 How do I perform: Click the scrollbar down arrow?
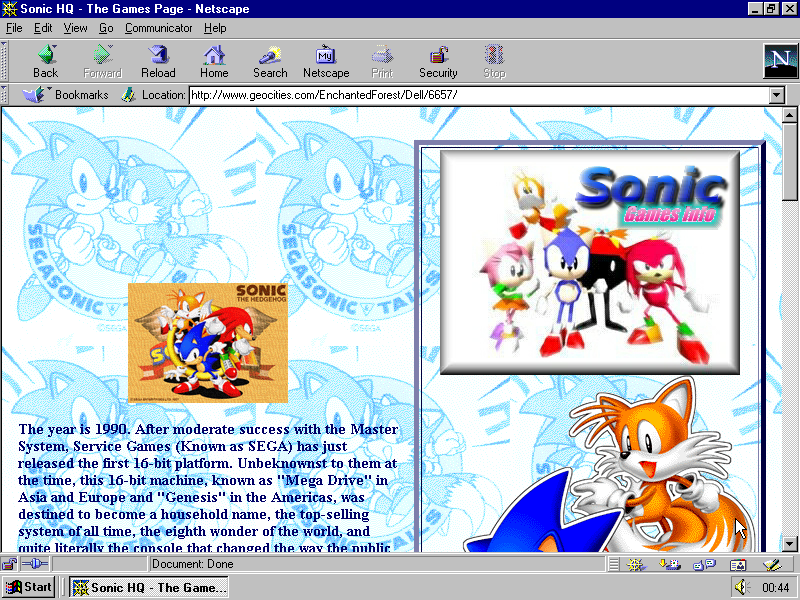tap(789, 543)
